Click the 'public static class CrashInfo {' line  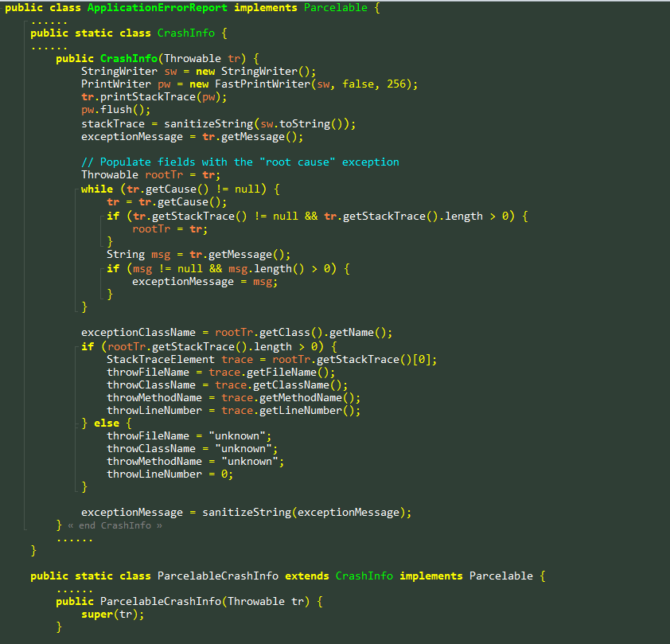coord(129,33)
